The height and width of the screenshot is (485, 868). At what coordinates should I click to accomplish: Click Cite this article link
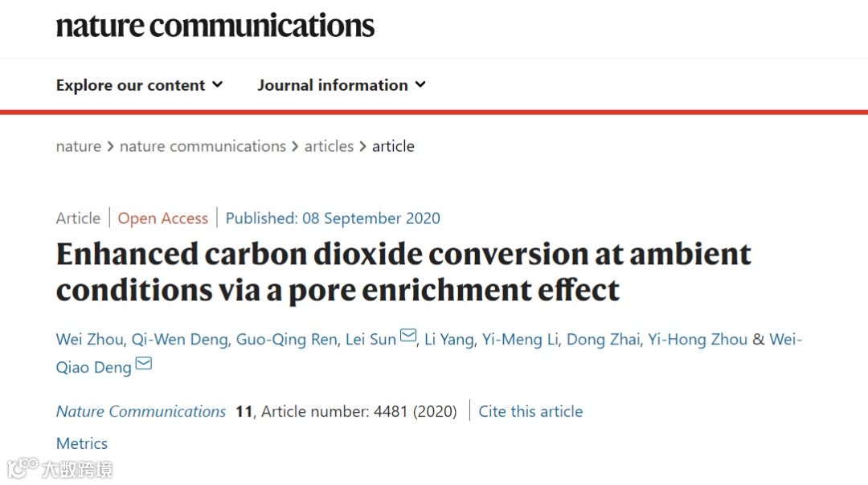point(530,411)
